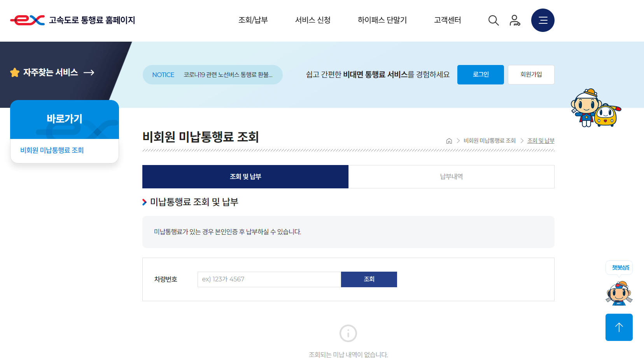The height and width of the screenshot is (360, 644).
Task: Click the star icon beside 자주찾는 서비스
Action: (14, 72)
